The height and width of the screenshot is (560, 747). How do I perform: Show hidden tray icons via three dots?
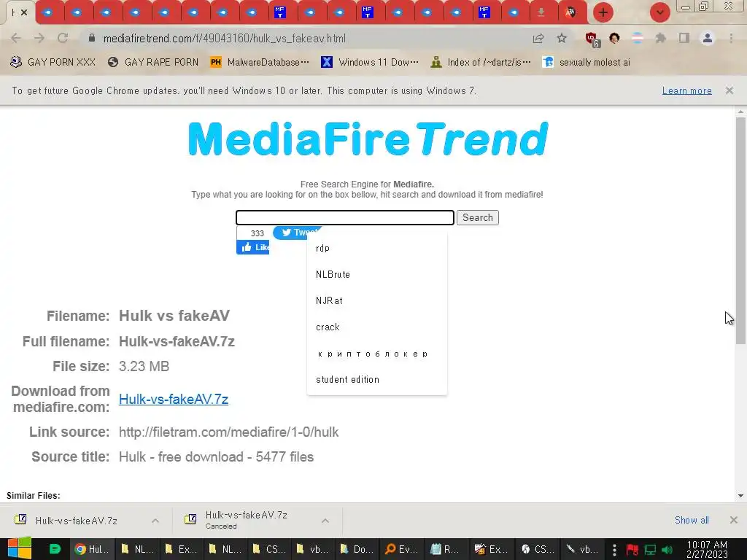pos(614,550)
